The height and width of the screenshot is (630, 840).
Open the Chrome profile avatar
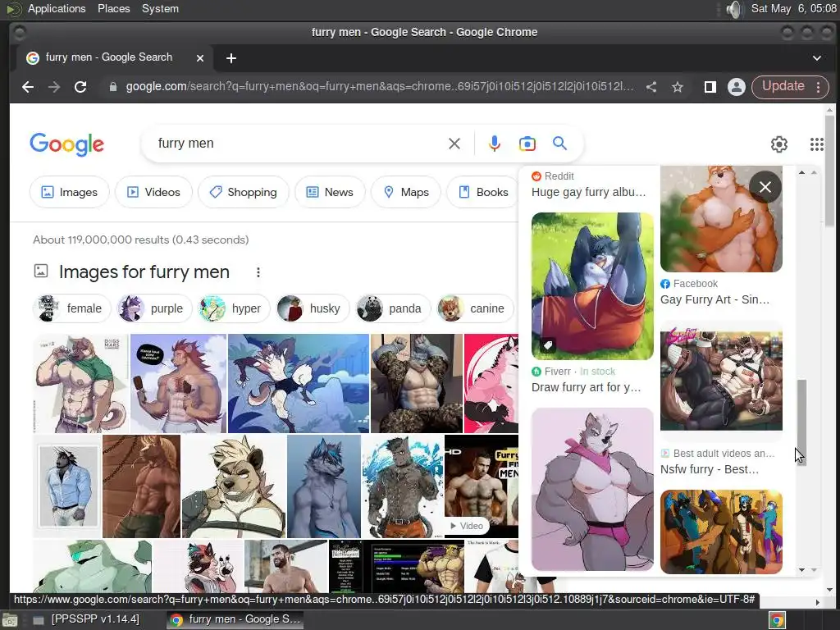click(737, 87)
